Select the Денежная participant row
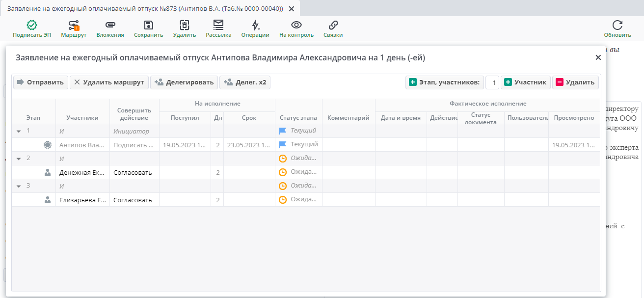 click(x=81, y=172)
